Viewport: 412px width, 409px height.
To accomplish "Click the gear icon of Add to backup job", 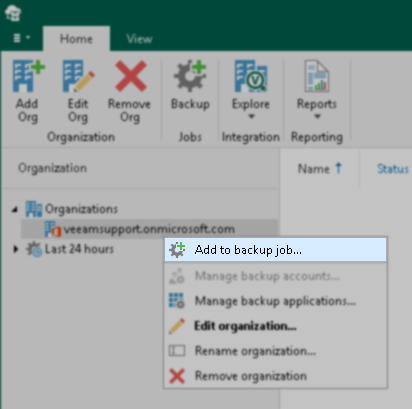I will pyautogui.click(x=177, y=250).
